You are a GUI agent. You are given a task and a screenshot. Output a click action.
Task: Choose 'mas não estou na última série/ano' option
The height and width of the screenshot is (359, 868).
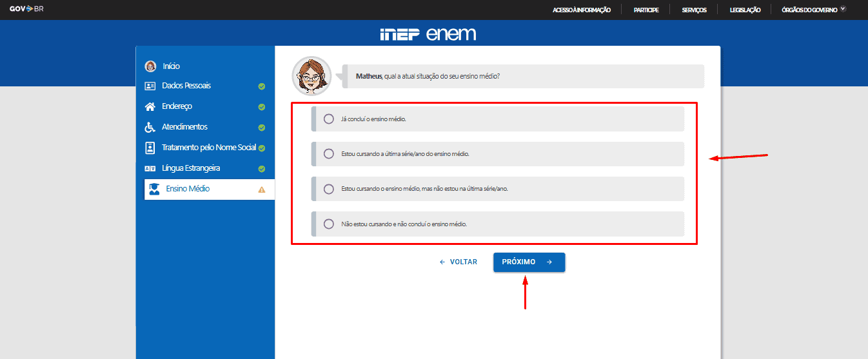coord(329,189)
